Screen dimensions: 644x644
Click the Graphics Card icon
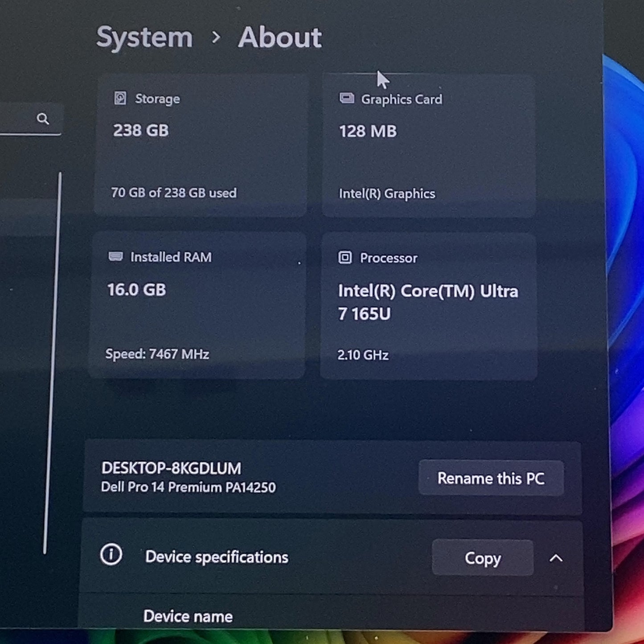tap(347, 98)
